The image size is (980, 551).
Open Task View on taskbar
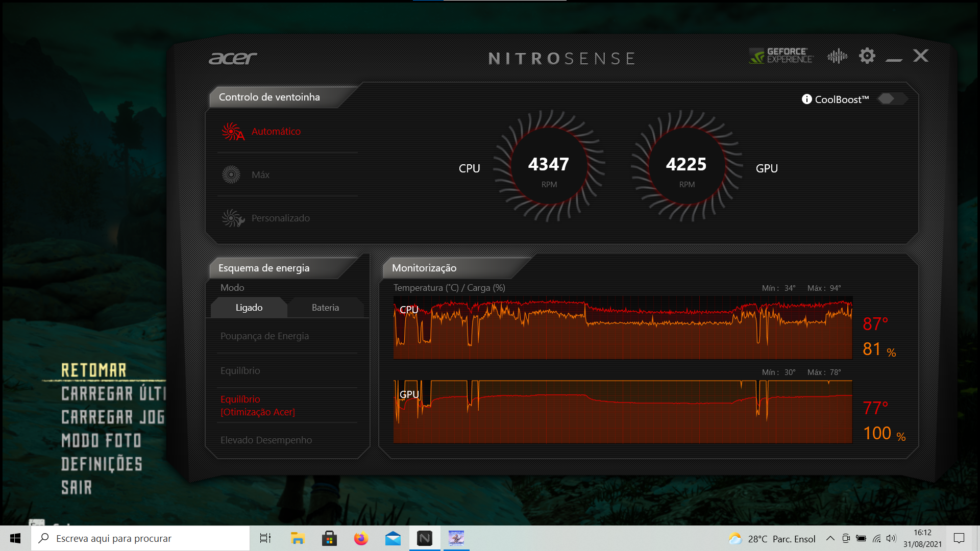[265, 538]
